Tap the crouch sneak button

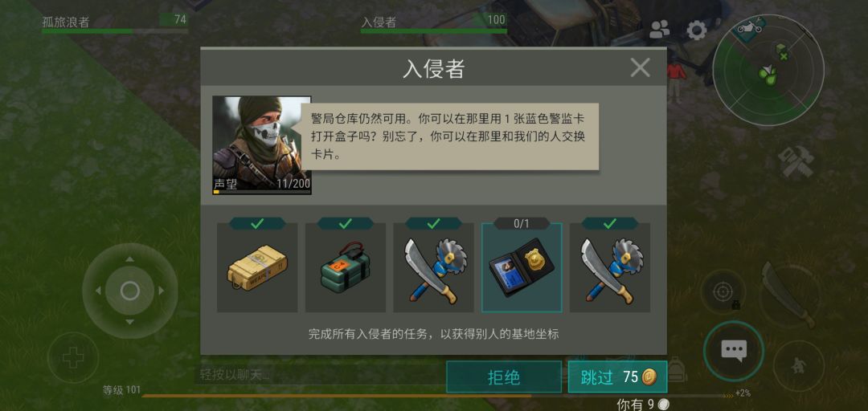click(x=798, y=366)
